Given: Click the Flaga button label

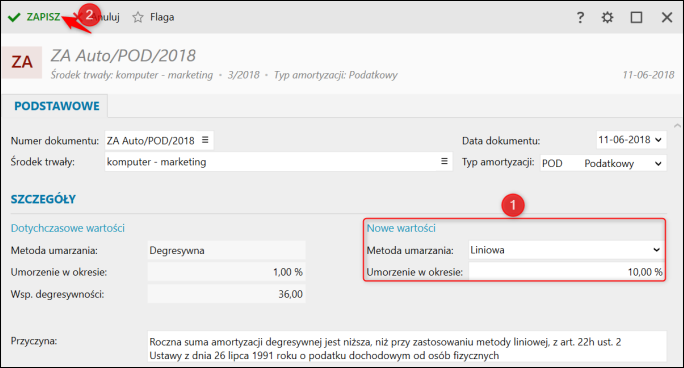Looking at the screenshot, I should [x=162, y=17].
